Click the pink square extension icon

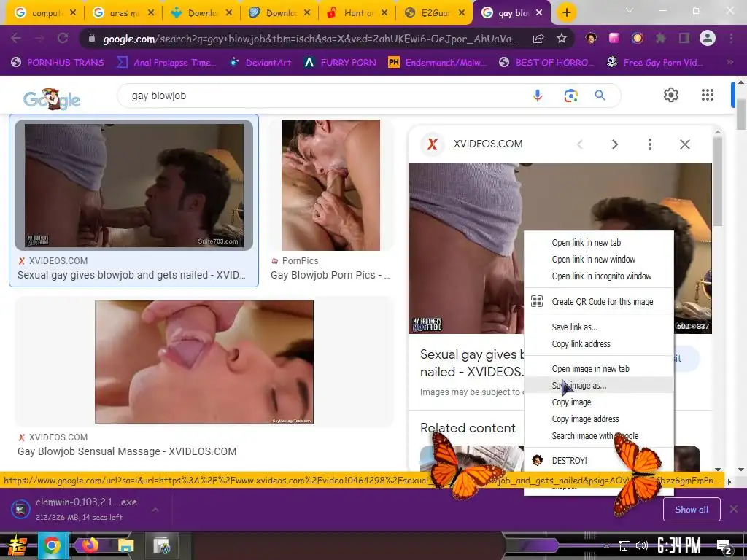pos(614,38)
